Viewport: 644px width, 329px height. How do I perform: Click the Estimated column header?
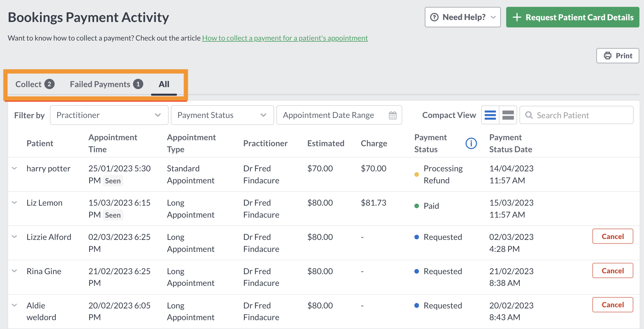pos(326,143)
